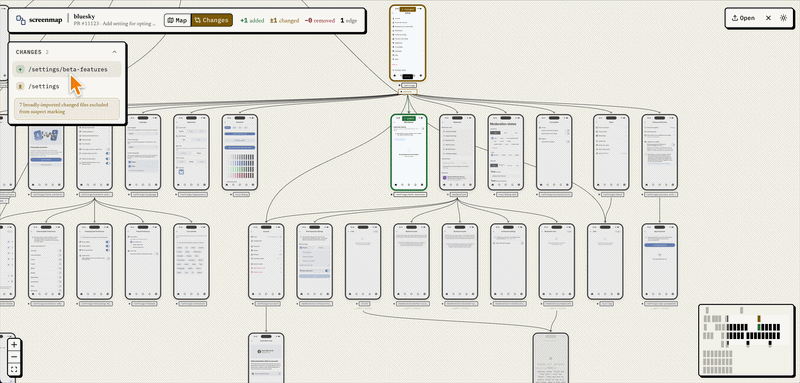Switch to the Map view tab
The height and width of the screenshot is (383, 800).
pos(177,20)
